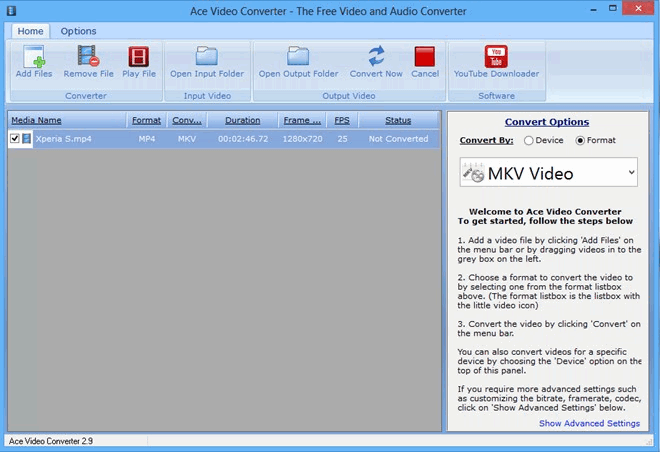Image resolution: width=660 pixels, height=452 pixels.
Task: Click the Frame ... column header
Action: point(302,120)
